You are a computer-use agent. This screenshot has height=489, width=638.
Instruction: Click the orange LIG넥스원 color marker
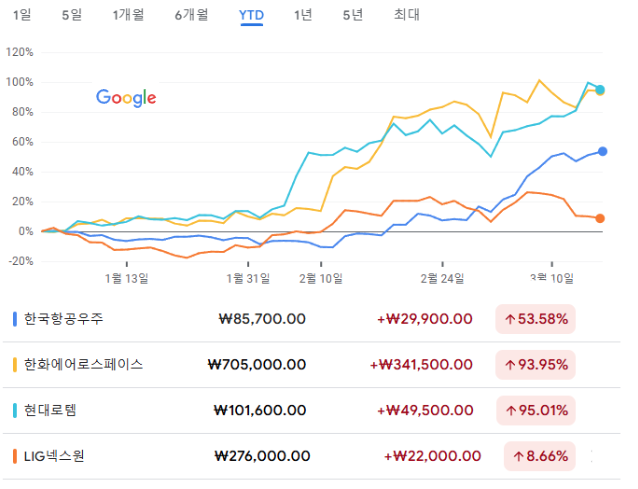pyautogui.click(x=15, y=456)
